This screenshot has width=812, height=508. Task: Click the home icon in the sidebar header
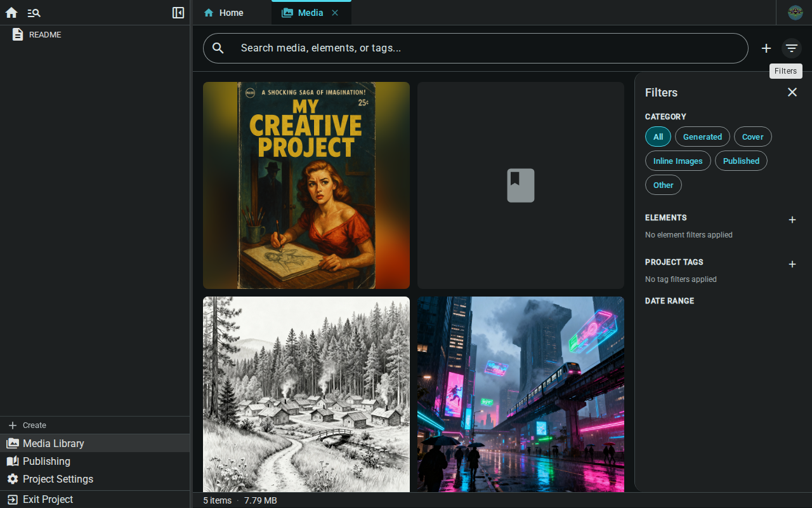click(x=11, y=13)
